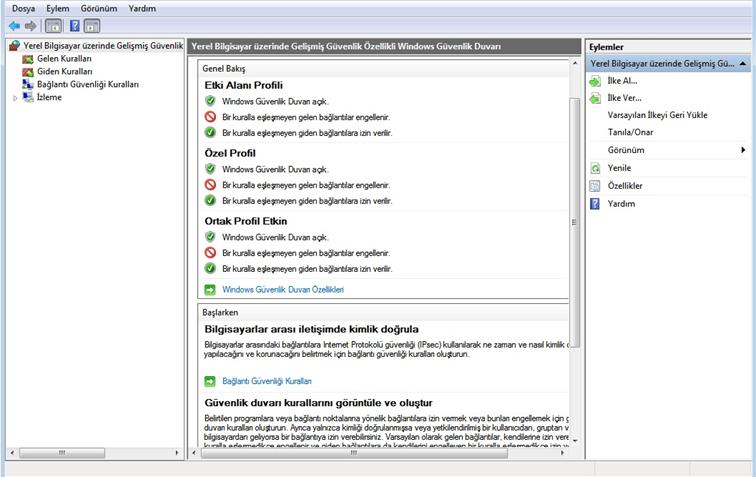This screenshot has height=477, width=756.
Task: Click the Forward arrow in toolbar
Action: [x=30, y=26]
